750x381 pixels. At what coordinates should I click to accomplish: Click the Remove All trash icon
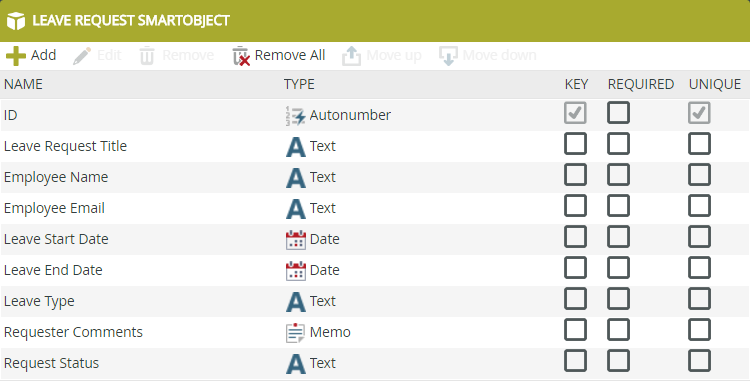click(x=241, y=56)
